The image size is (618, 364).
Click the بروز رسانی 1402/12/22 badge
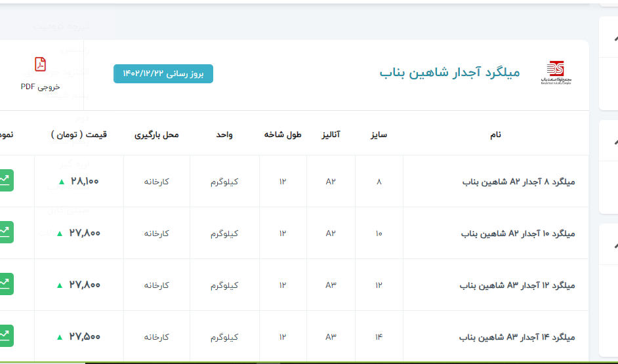[163, 73]
